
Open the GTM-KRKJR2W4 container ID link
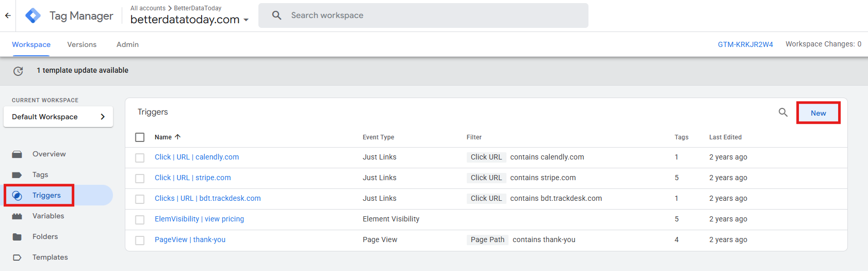745,44
